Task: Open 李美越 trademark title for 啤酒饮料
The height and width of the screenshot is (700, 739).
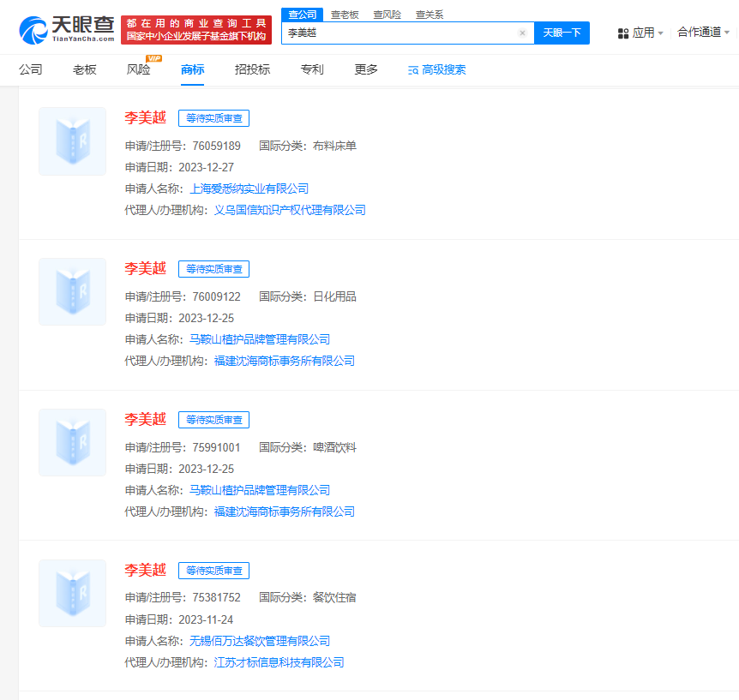Action: pos(145,419)
